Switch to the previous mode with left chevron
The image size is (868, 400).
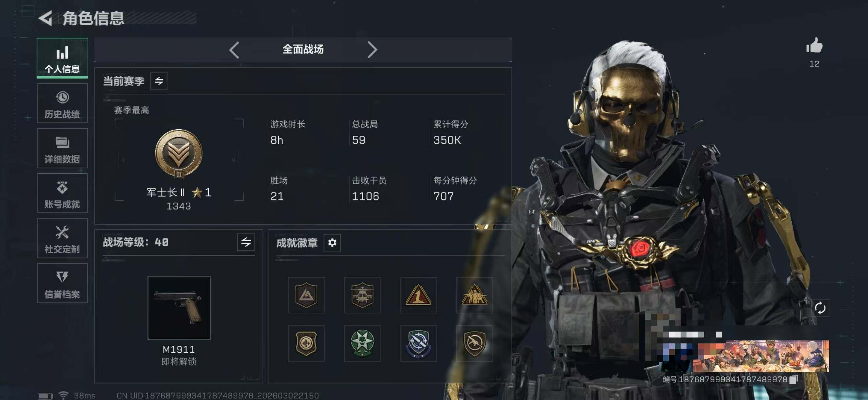point(234,50)
